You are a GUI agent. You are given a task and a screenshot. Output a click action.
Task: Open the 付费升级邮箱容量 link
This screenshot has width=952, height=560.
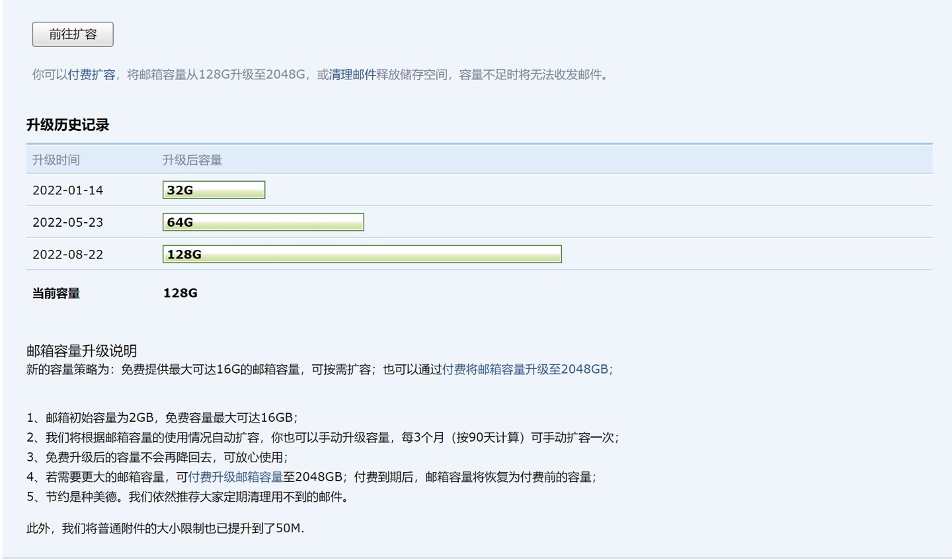235,477
